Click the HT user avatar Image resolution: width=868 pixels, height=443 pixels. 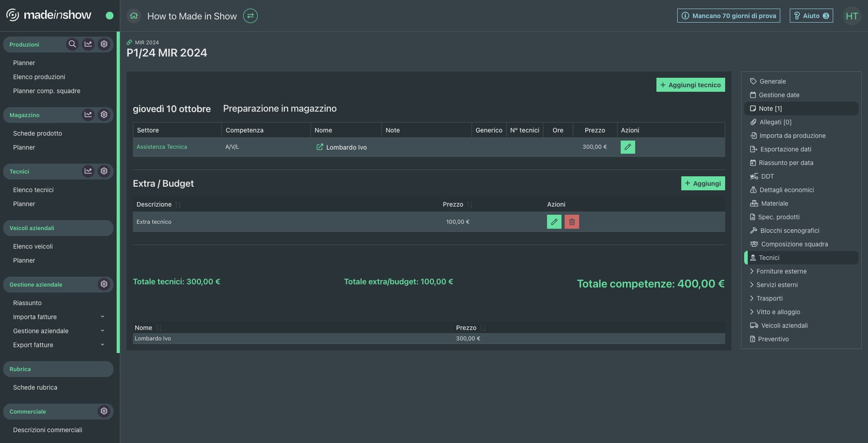852,16
